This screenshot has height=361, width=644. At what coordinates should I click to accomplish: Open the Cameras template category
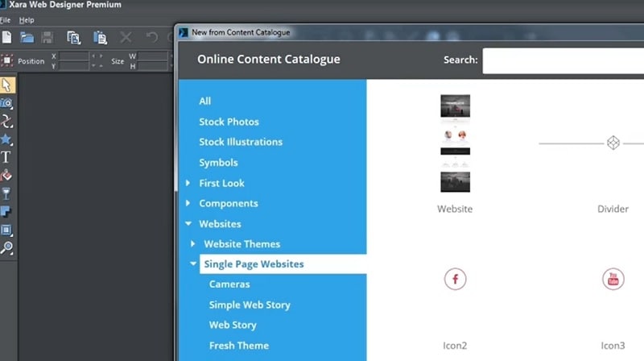[229, 284]
